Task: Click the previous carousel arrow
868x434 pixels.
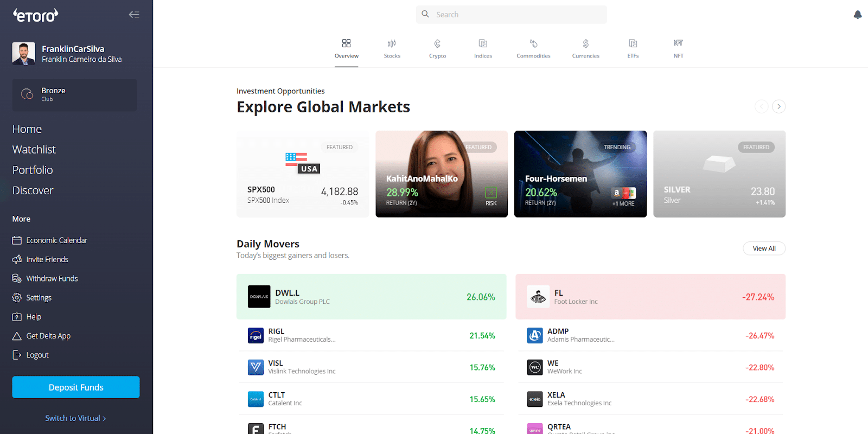Action: 762,106
